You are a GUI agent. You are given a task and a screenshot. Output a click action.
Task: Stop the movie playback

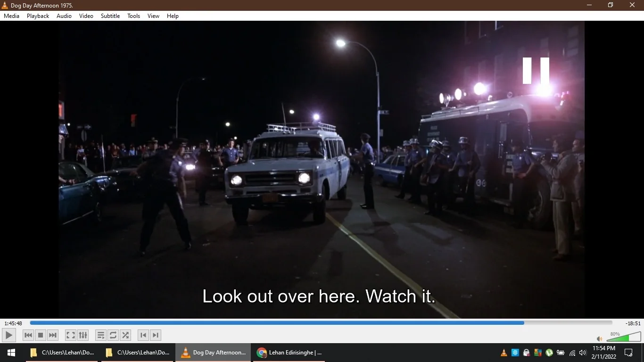tap(41, 335)
